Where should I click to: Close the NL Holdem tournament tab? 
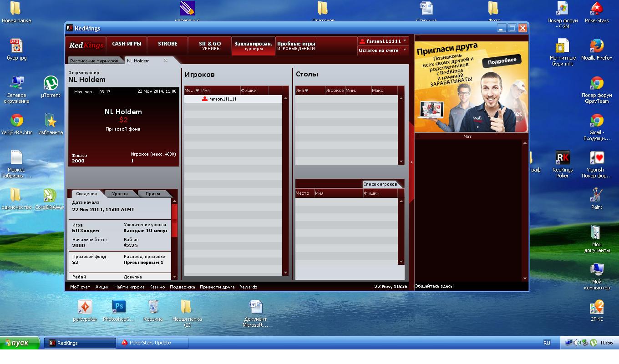(166, 61)
